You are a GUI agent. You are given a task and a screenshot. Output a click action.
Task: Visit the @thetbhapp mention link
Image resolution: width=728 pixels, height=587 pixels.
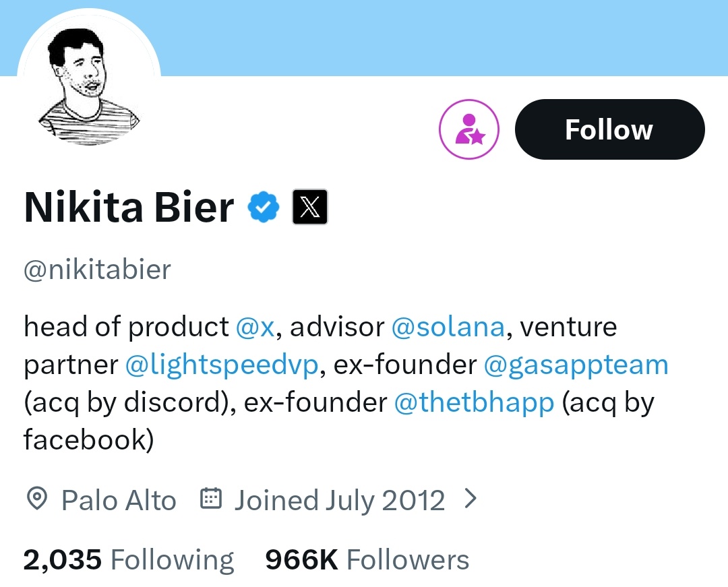[473, 402]
